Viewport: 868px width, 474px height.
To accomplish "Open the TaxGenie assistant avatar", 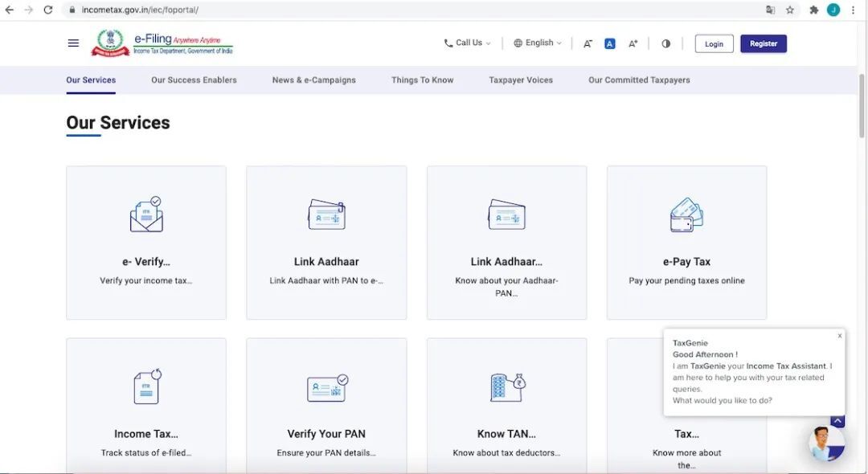I will point(825,443).
